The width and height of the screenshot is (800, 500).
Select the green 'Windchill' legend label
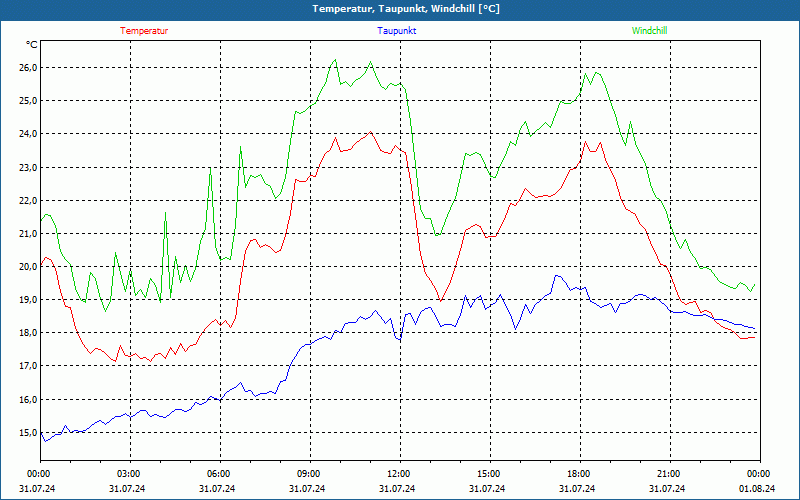pyautogui.click(x=649, y=31)
